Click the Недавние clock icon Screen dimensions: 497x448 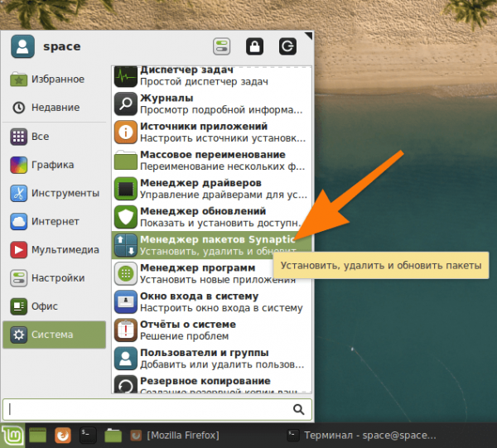19,108
